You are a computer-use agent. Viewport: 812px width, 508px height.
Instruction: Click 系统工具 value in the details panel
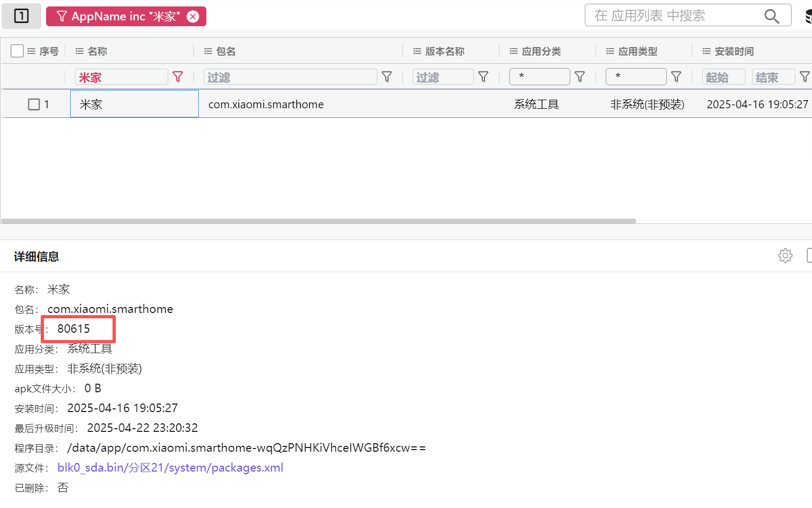point(90,349)
